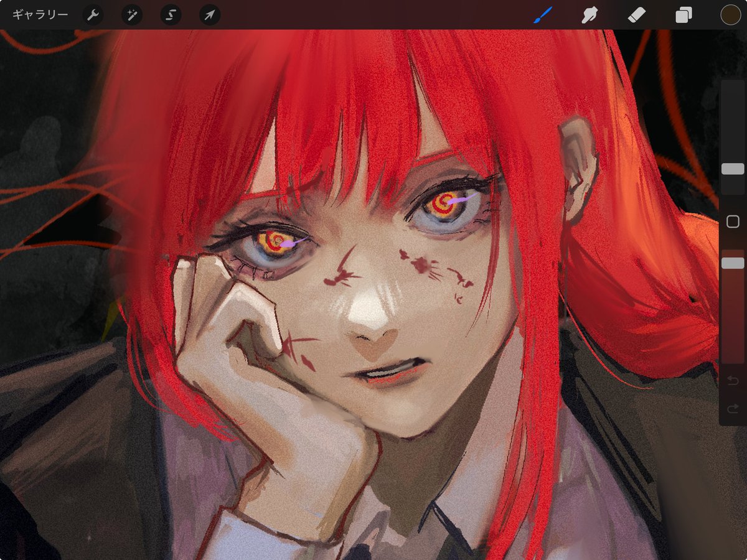Activate the Transform arrow tool
This screenshot has height=560, width=747.
point(210,15)
